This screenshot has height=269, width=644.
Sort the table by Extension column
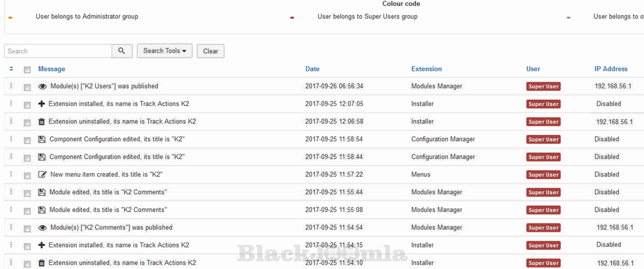click(x=426, y=69)
